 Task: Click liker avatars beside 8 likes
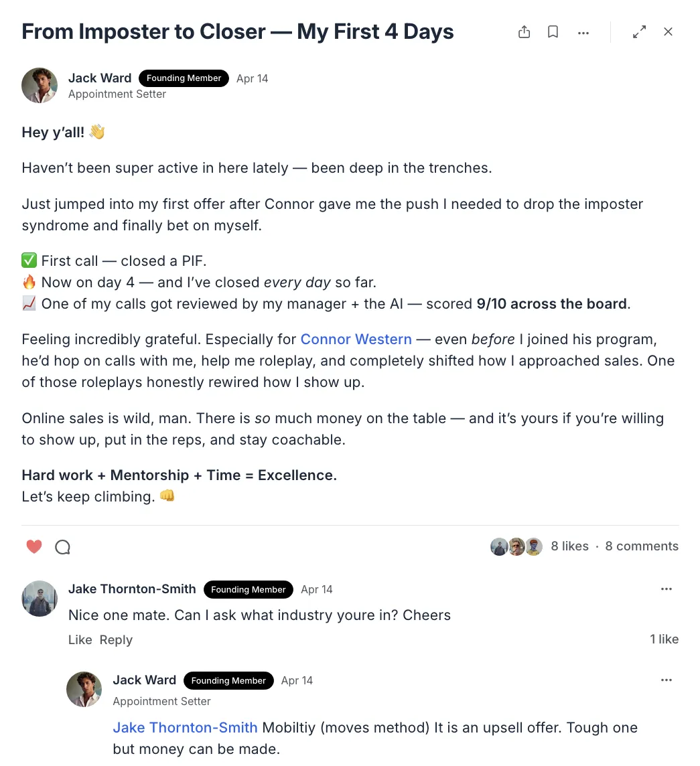(516, 546)
